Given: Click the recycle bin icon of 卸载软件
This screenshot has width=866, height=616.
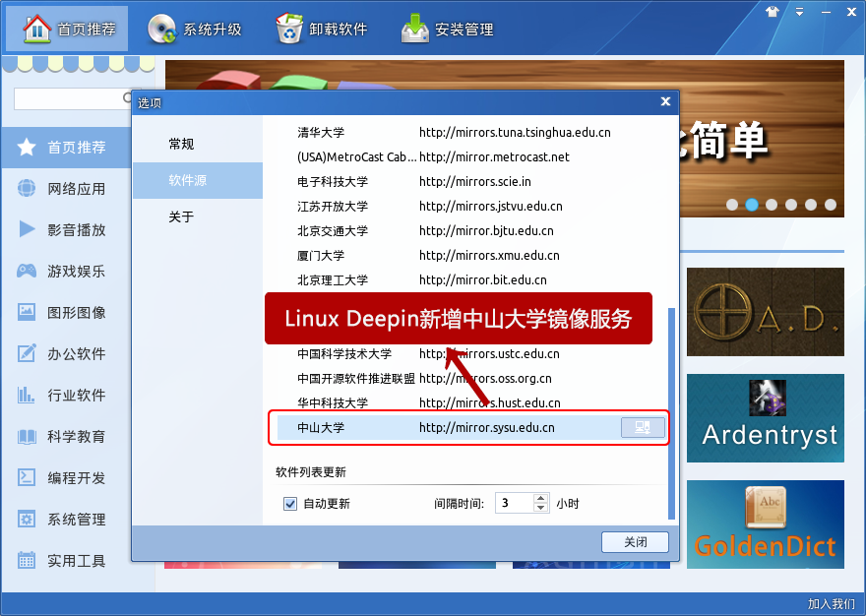Looking at the screenshot, I should pyautogui.click(x=289, y=29).
